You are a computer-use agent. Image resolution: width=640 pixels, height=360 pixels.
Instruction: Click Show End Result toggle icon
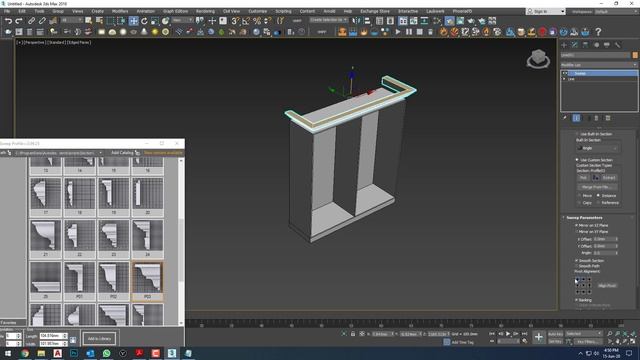click(576, 118)
